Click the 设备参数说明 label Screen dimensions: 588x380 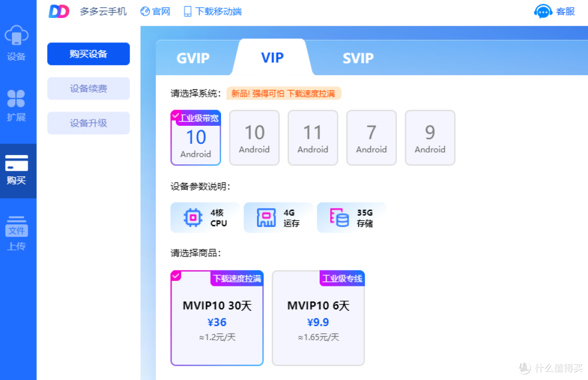click(200, 186)
